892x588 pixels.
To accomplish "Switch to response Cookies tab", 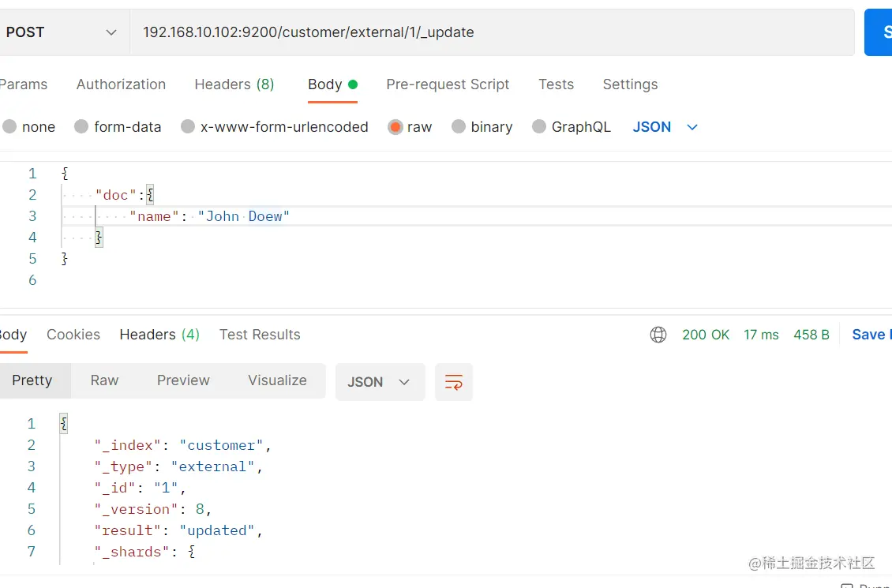I will tap(73, 335).
